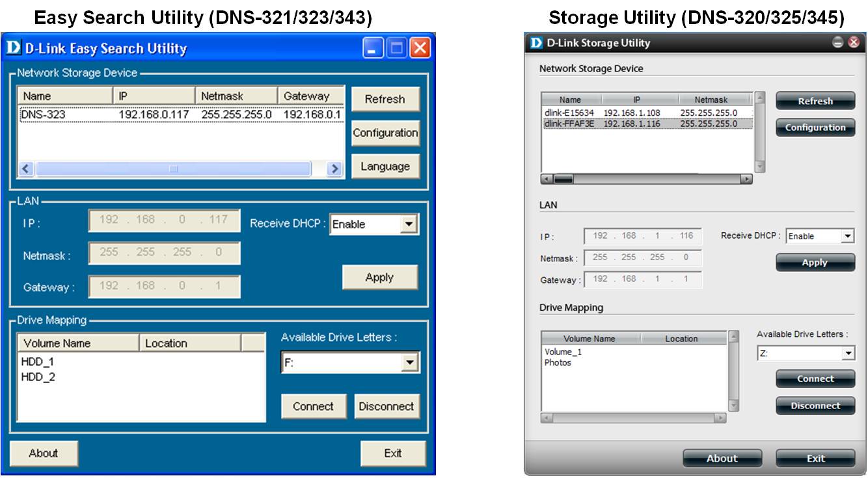Click Configuration in Storage Utility
The height and width of the screenshot is (478, 868).
tap(815, 127)
